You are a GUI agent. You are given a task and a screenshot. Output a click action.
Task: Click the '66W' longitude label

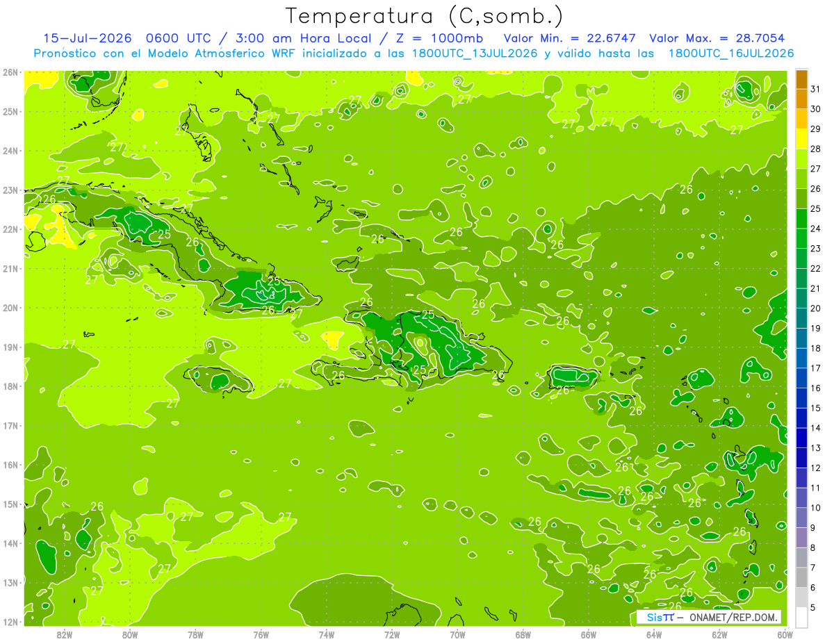pos(589,634)
